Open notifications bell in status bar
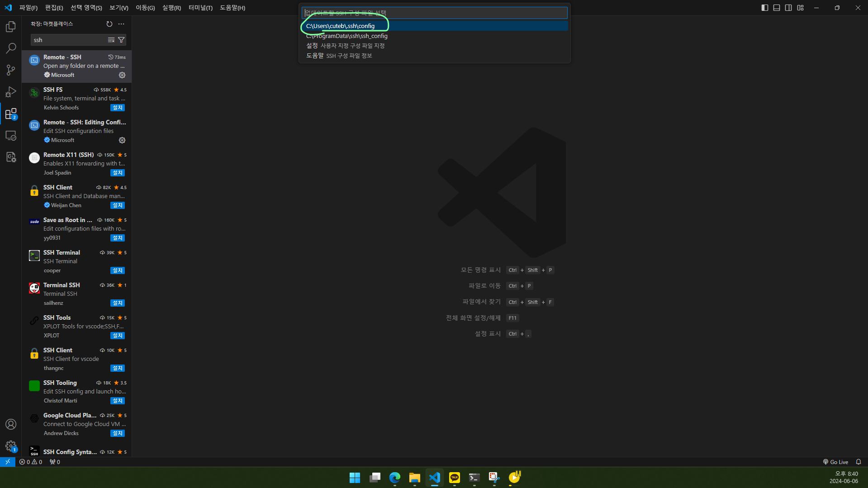 (x=859, y=462)
